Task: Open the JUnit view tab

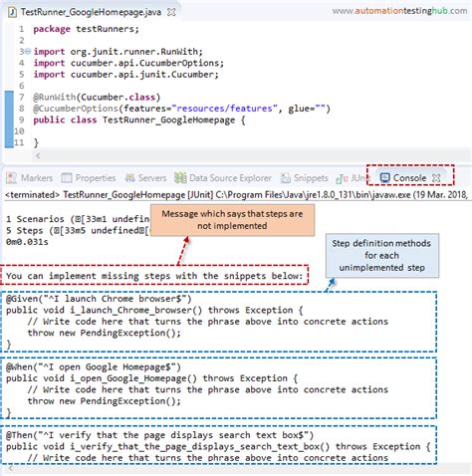Action: pyautogui.click(x=353, y=178)
